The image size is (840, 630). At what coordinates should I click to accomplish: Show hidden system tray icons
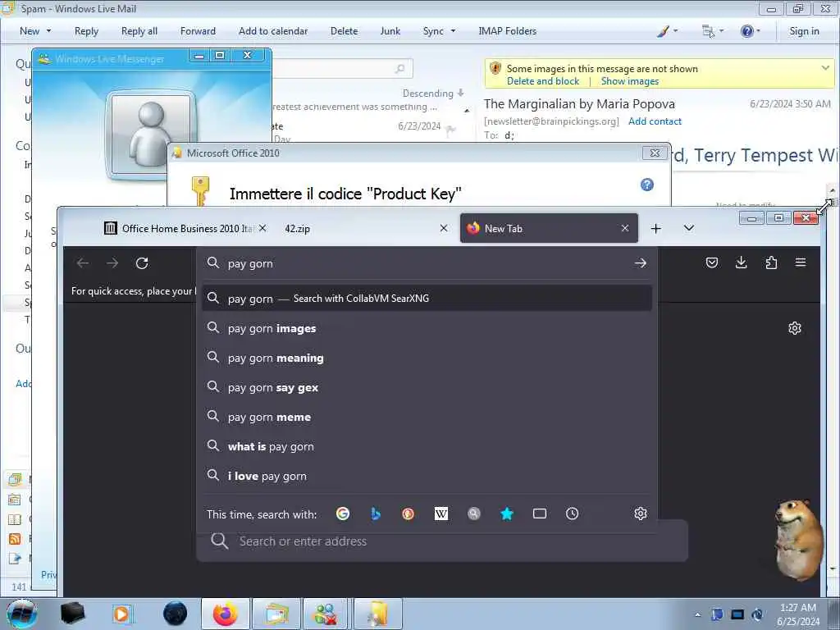pyautogui.click(x=697, y=614)
